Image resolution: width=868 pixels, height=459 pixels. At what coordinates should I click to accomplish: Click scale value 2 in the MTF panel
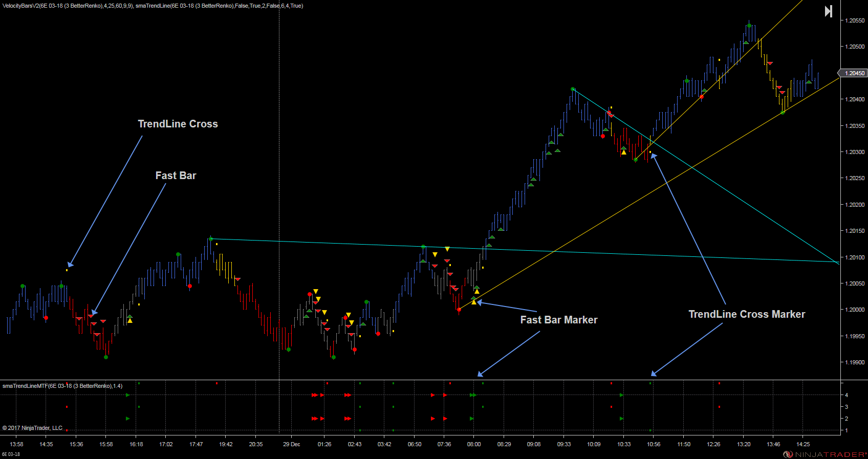click(x=847, y=419)
